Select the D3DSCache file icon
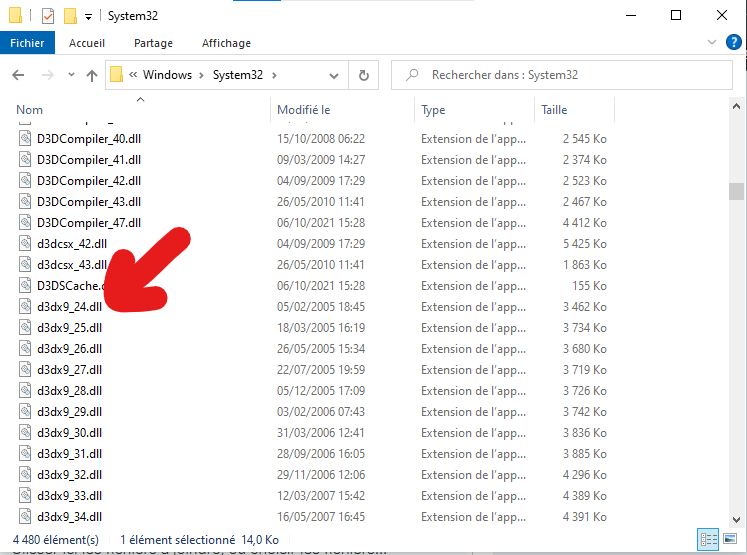The image size is (747, 555). point(25,285)
